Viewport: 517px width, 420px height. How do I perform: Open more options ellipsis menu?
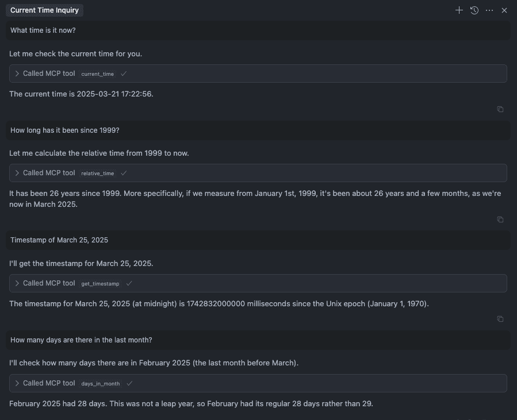click(489, 10)
